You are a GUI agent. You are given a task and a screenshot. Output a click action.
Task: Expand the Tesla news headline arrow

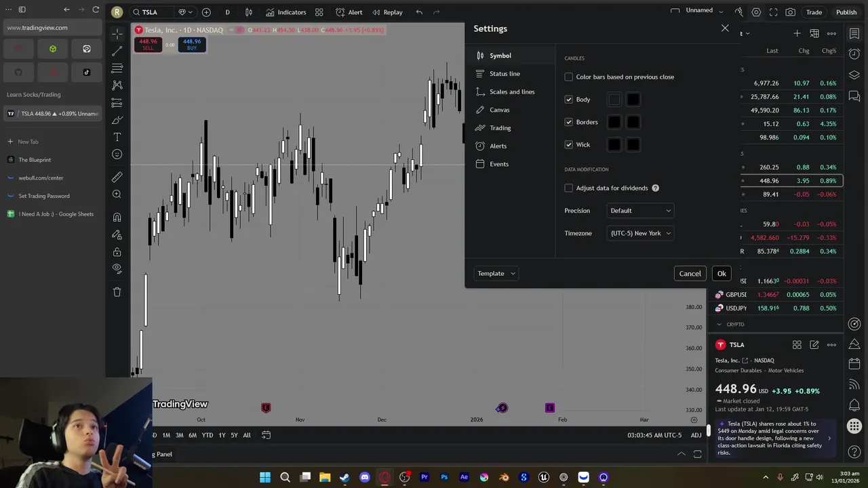point(829,439)
